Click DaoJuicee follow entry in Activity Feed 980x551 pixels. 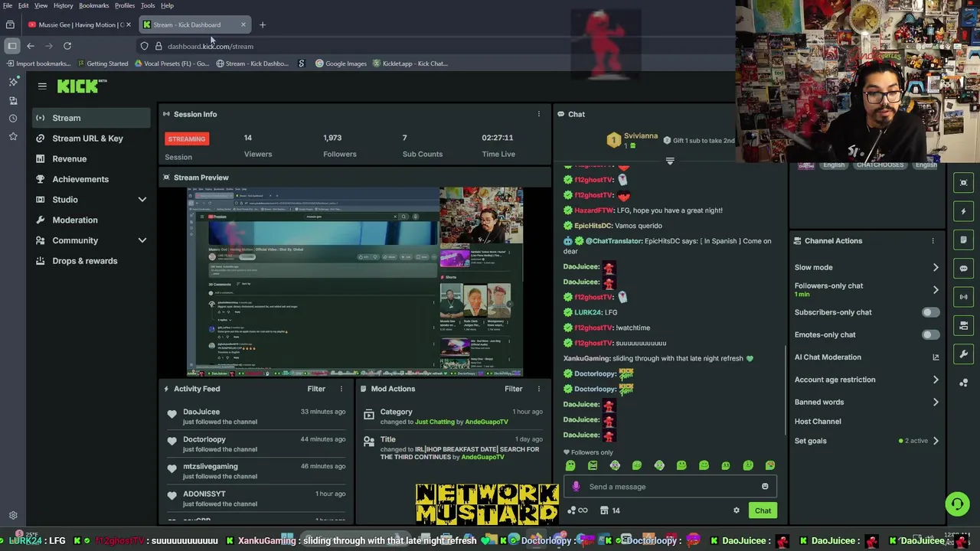[256, 416]
